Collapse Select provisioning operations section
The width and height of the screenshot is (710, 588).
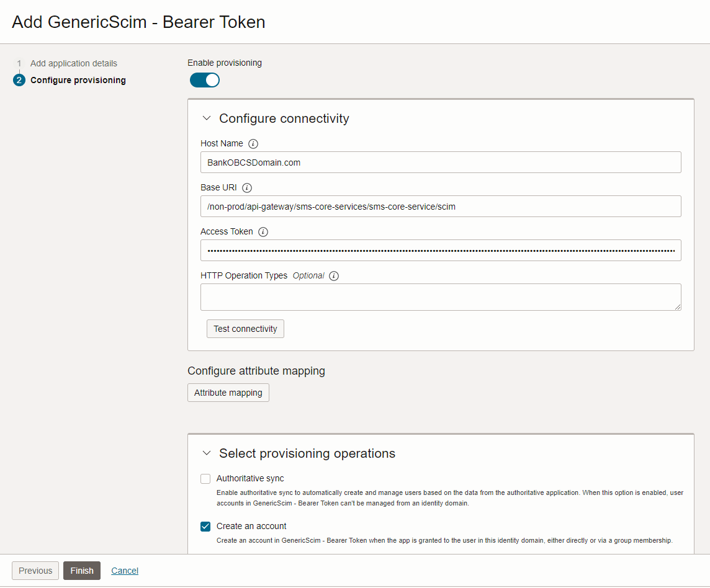(x=207, y=453)
